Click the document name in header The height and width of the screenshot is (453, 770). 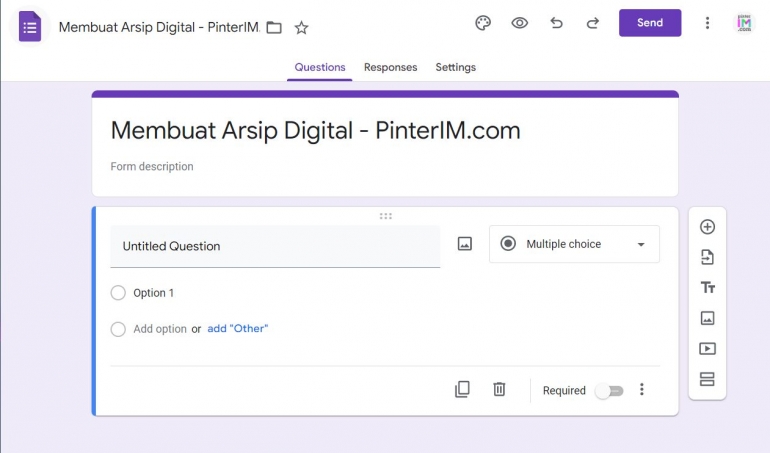point(159,27)
